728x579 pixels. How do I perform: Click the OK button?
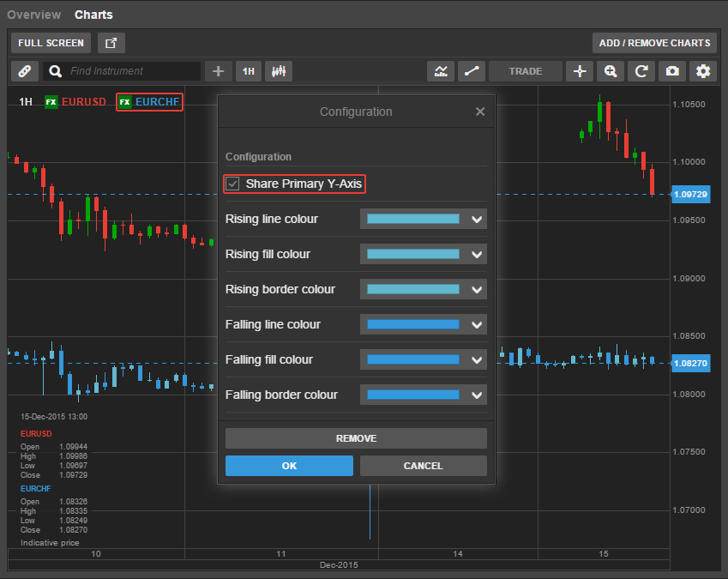(289, 466)
